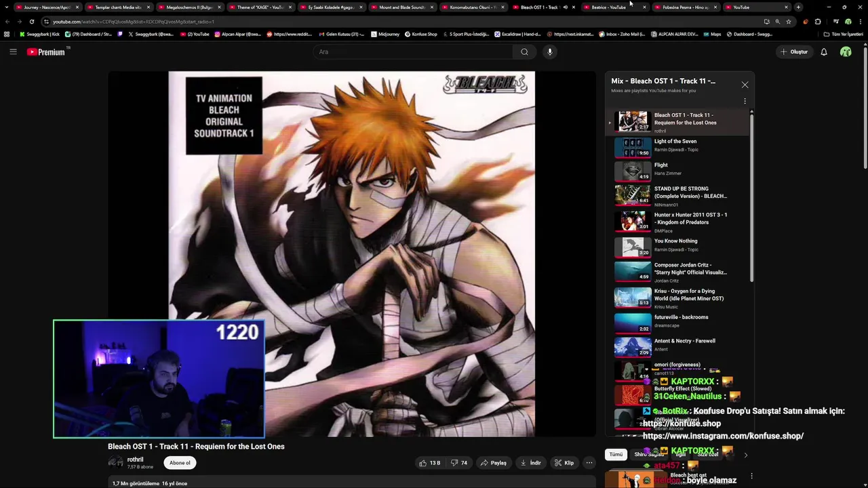The width and height of the screenshot is (868, 488).
Task: Create a clip with Klip button
Action: point(564,463)
